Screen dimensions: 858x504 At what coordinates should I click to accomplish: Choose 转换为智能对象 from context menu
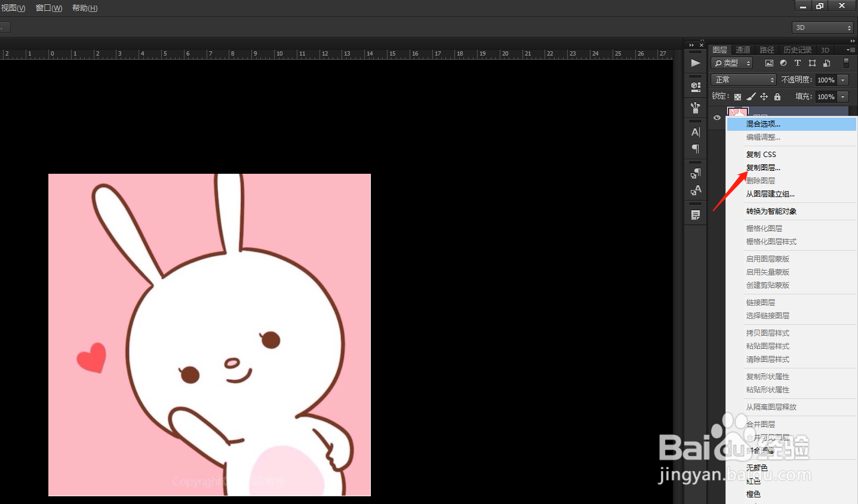[791, 211]
